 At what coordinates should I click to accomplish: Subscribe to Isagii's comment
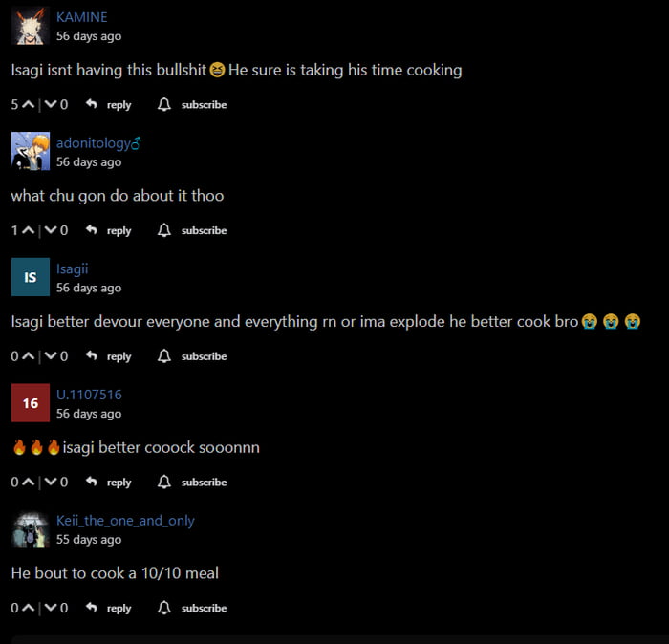point(204,356)
